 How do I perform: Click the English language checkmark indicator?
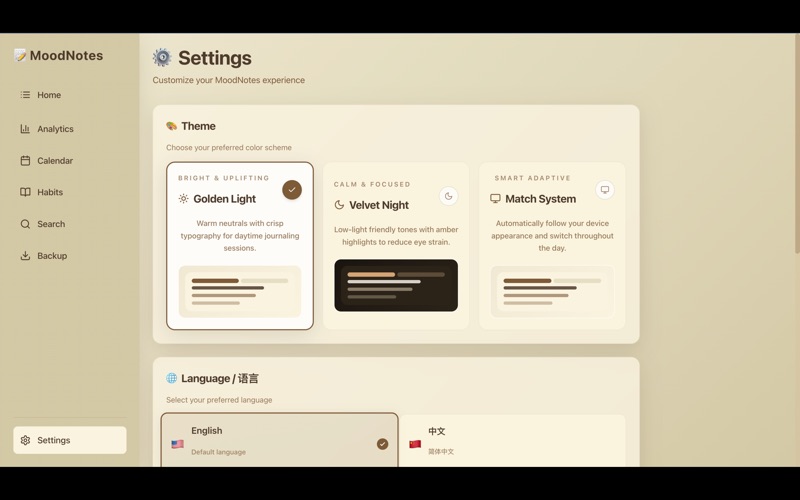point(382,444)
